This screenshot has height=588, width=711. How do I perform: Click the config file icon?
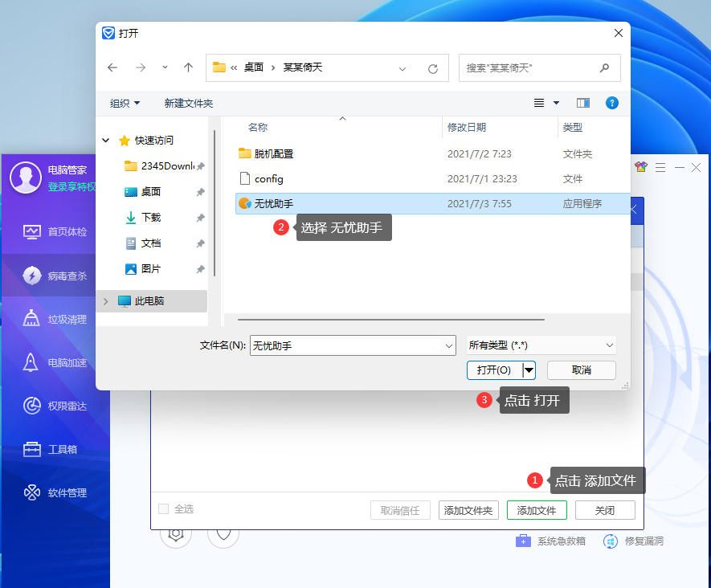coord(245,178)
